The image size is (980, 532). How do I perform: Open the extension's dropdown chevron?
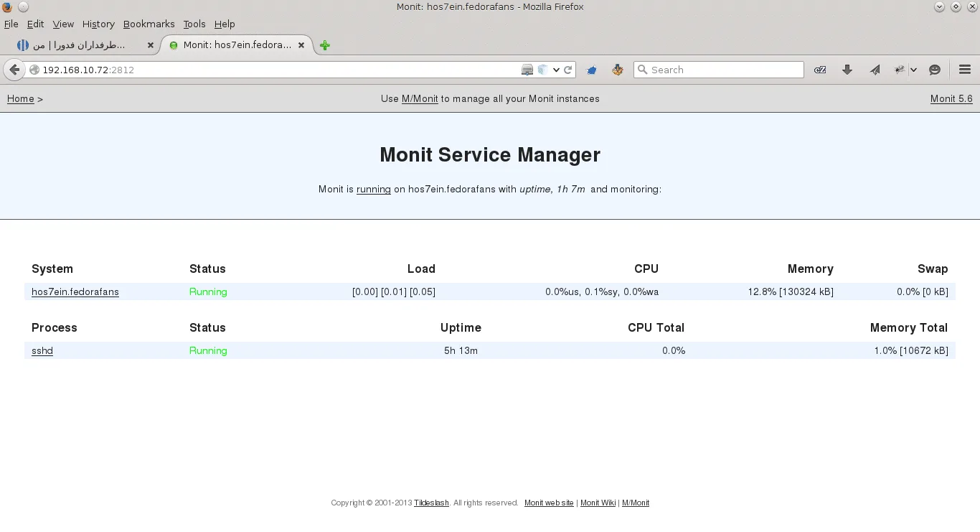913,70
